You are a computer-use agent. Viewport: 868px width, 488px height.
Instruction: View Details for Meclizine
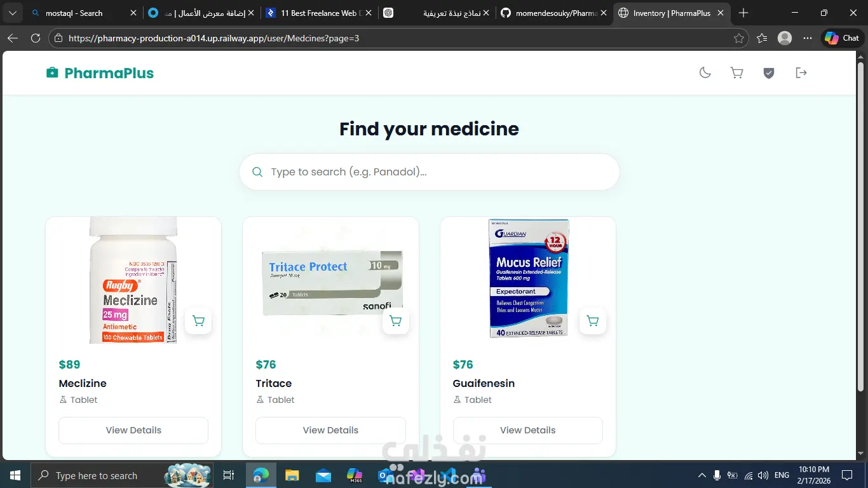(x=133, y=430)
